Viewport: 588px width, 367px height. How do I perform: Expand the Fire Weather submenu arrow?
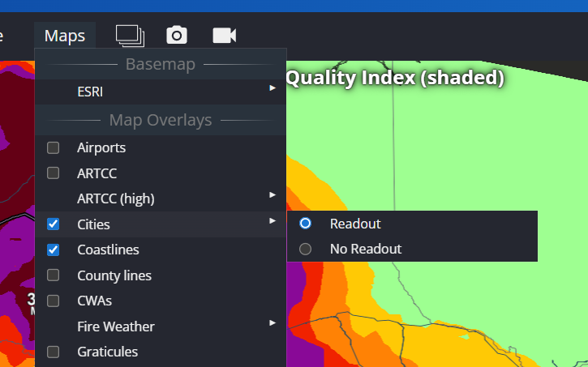pyautogui.click(x=273, y=322)
